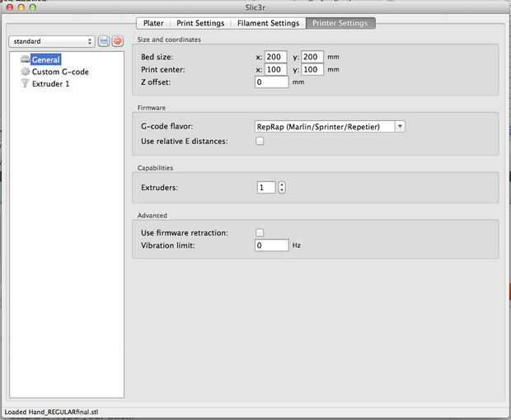Click the Extruders number field
The image size is (511, 420).
click(266, 187)
